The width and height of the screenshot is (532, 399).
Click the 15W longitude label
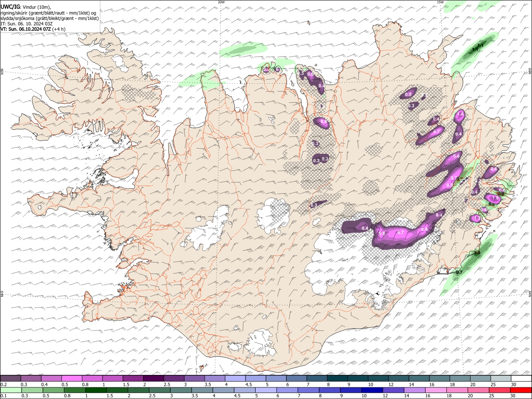tap(440, 2)
